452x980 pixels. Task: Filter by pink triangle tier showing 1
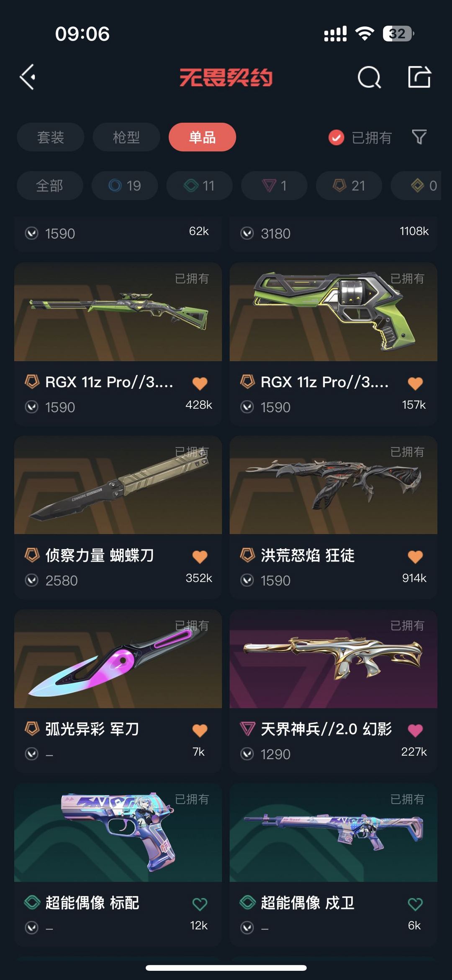[x=274, y=185]
